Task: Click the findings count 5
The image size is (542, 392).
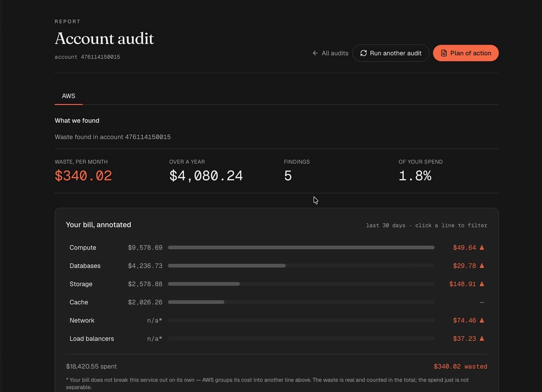Action: click(x=288, y=176)
